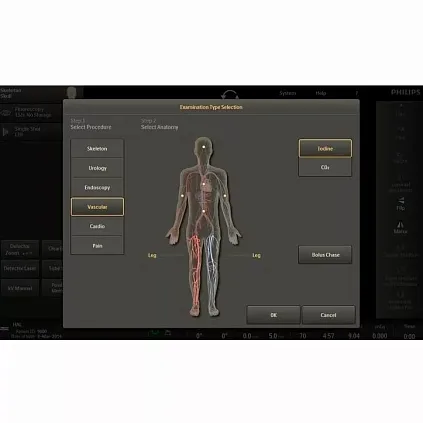Click the Step 2 Select Anatomy heading
Image resolution: width=423 pixels, height=423 pixels.
pyautogui.click(x=159, y=124)
